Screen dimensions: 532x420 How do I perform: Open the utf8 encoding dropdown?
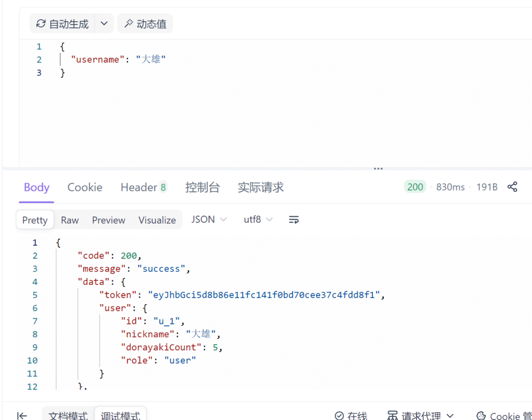tap(258, 220)
